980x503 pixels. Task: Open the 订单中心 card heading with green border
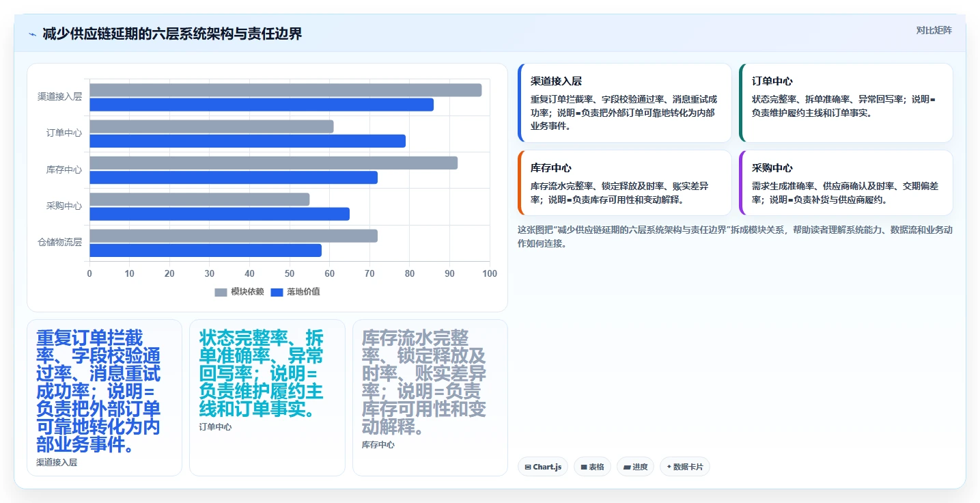[772, 81]
